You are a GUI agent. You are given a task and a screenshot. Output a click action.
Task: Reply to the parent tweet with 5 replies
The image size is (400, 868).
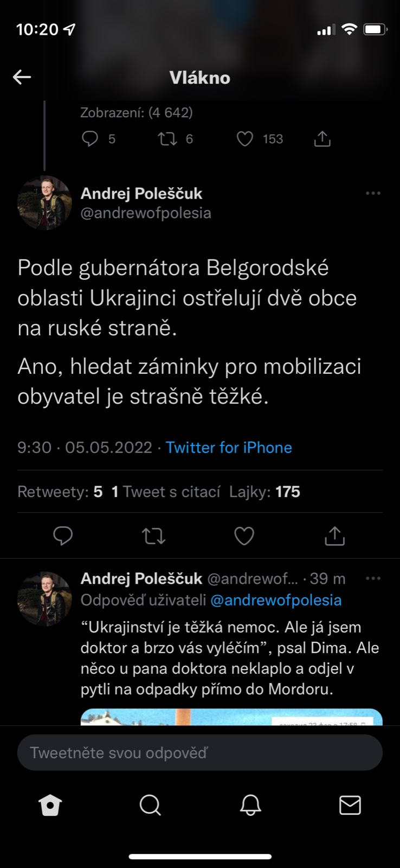click(x=90, y=139)
